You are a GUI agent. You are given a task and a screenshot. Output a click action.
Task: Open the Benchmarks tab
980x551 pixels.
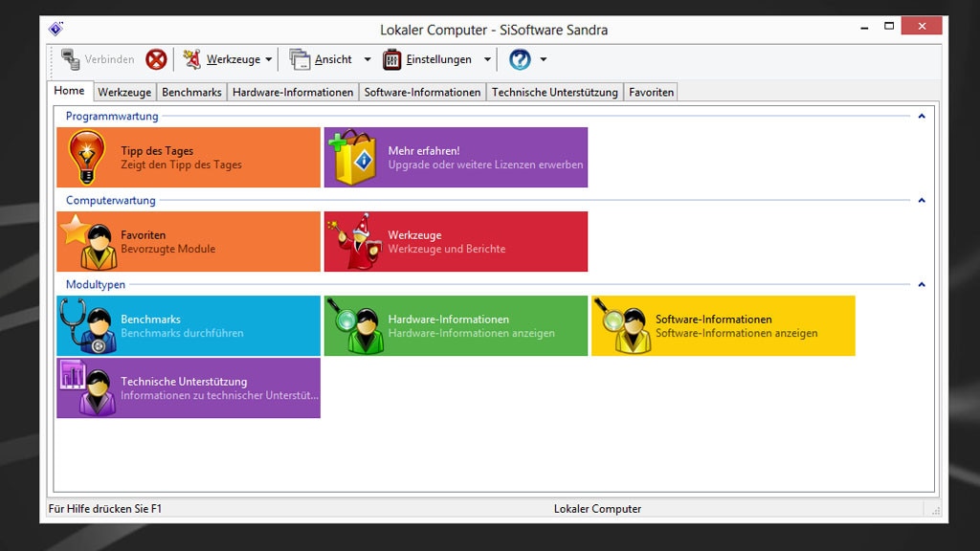191,93
